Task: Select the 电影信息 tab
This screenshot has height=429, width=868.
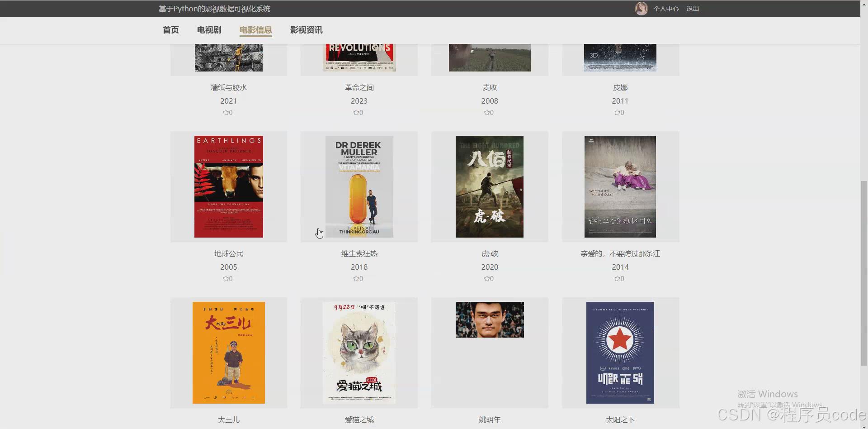Action: pos(255,30)
